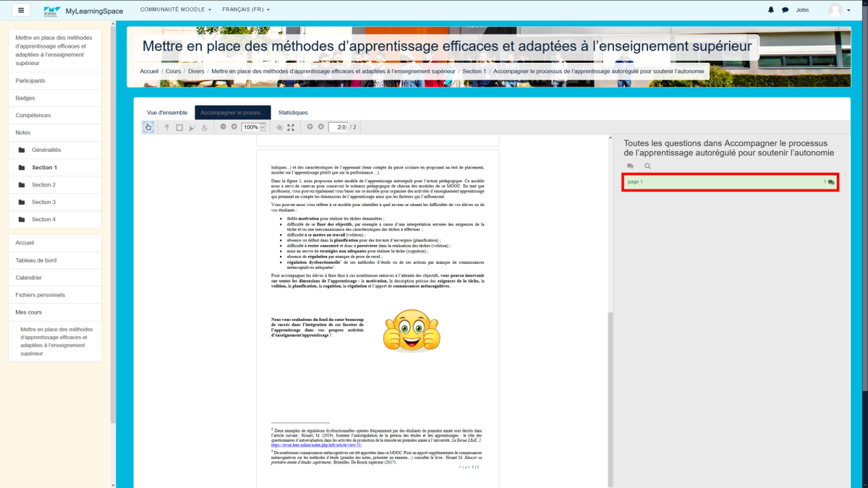Click the Divers breadcrumb
The height and width of the screenshot is (488, 868).
point(196,72)
